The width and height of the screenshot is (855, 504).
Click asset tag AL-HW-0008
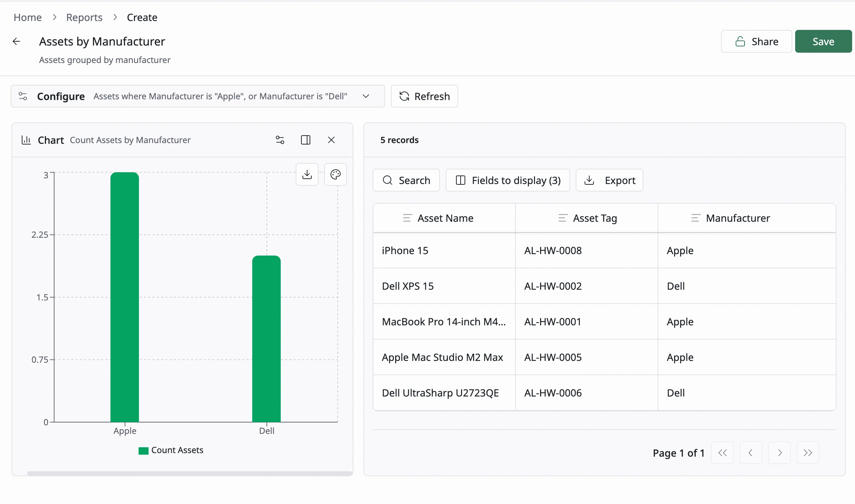coord(553,251)
